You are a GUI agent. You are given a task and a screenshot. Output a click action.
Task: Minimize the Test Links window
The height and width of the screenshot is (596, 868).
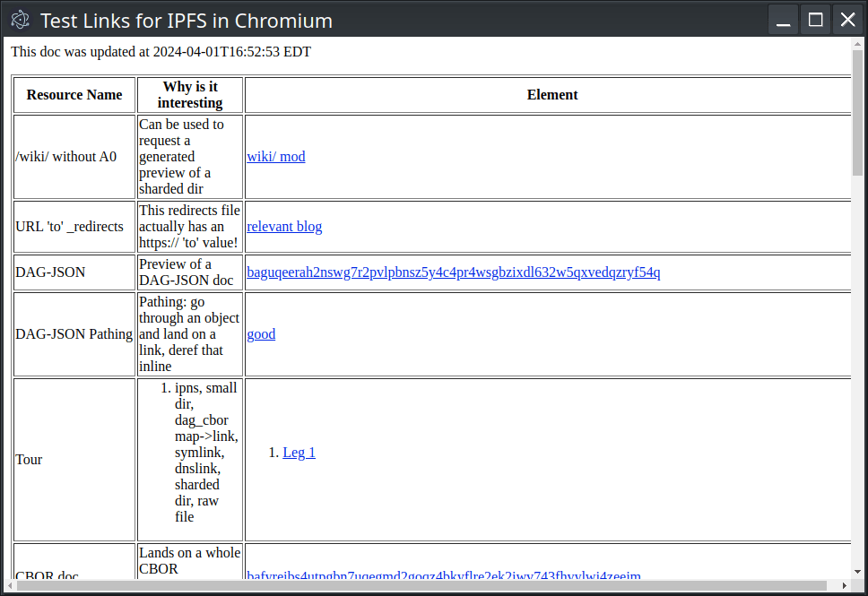(782, 19)
